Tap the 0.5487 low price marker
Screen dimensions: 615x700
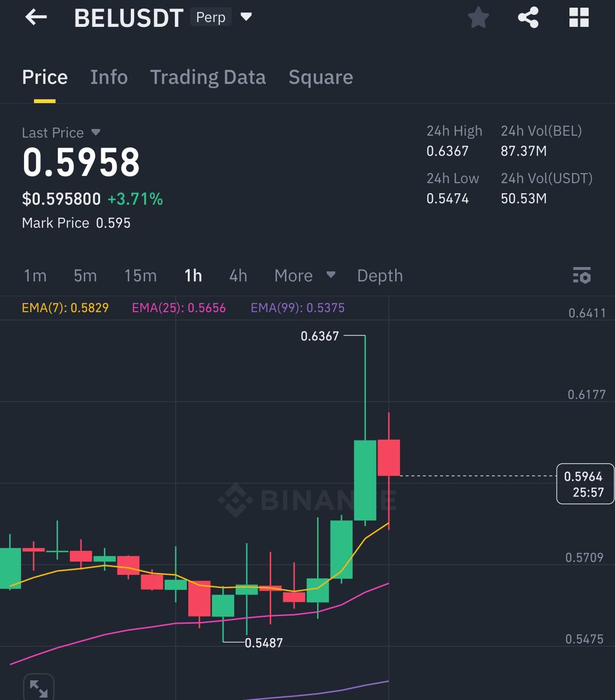click(263, 643)
